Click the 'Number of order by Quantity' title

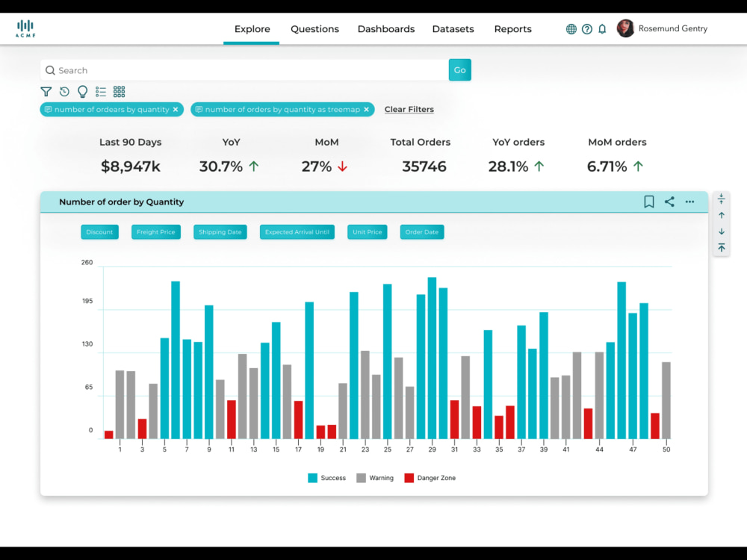[x=122, y=202]
